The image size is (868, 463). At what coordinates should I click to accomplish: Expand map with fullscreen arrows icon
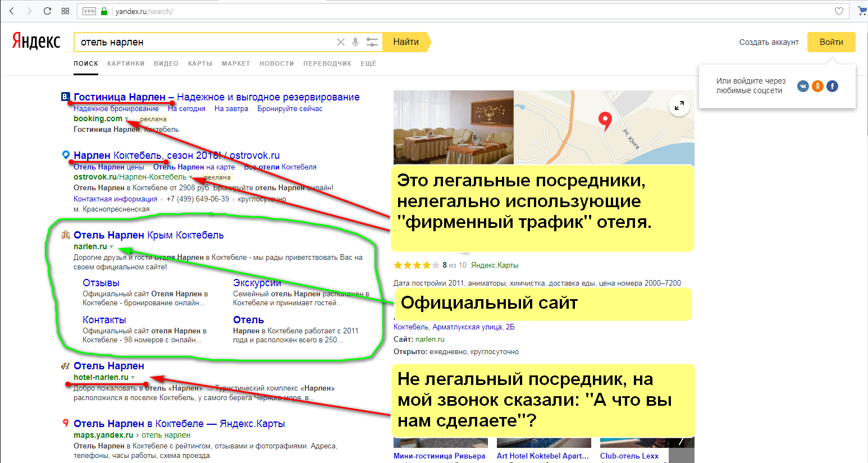pos(679,106)
